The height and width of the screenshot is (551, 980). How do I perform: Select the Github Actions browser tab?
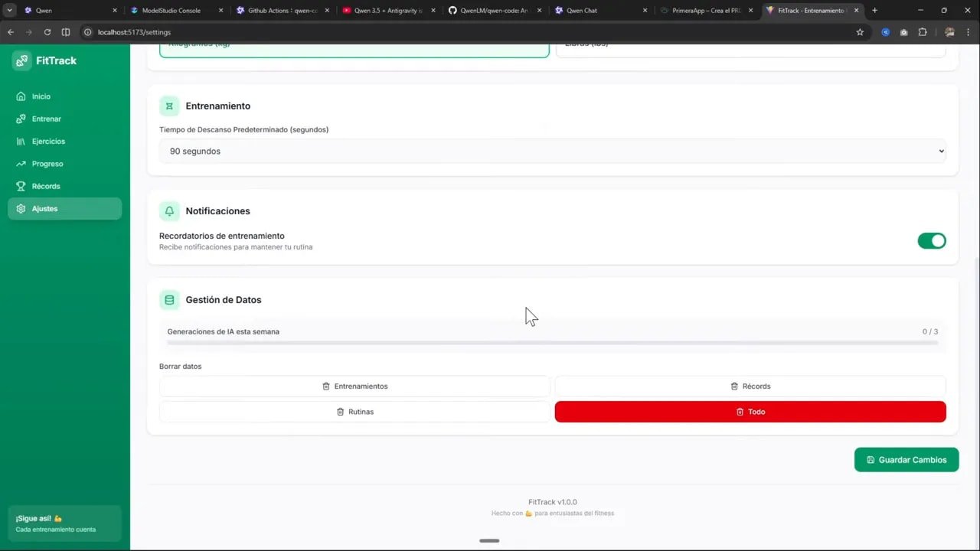(283, 10)
